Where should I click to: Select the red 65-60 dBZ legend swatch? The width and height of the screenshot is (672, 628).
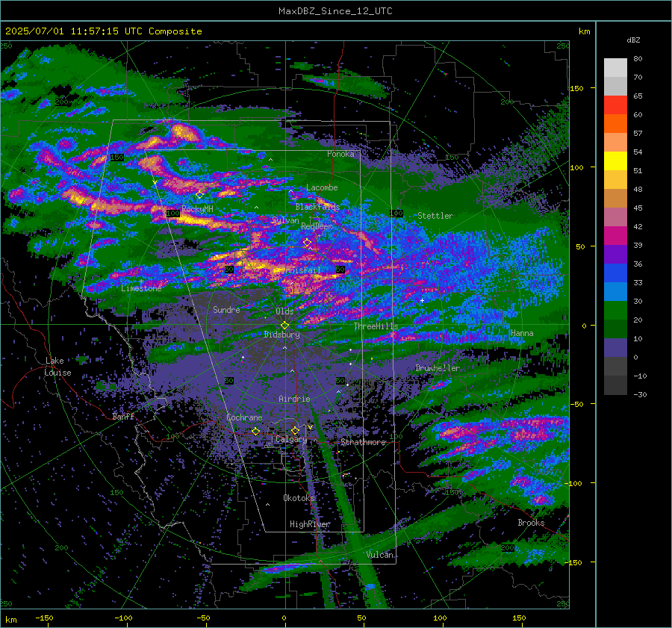coord(615,105)
